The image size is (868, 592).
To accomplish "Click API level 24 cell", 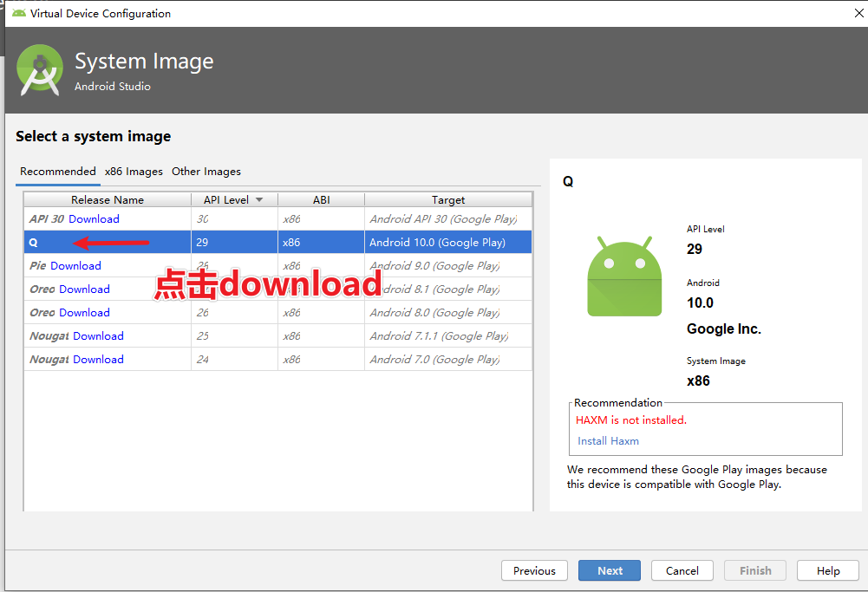I will (x=234, y=360).
